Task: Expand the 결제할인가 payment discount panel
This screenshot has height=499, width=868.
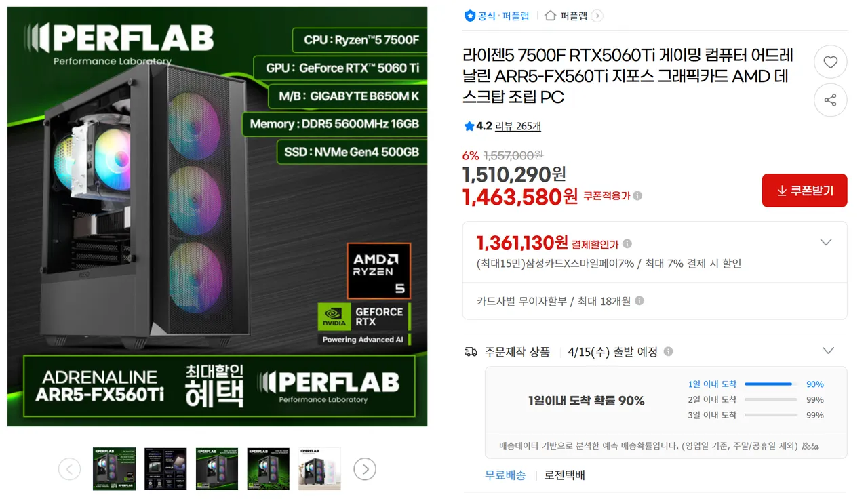Action: tap(826, 243)
